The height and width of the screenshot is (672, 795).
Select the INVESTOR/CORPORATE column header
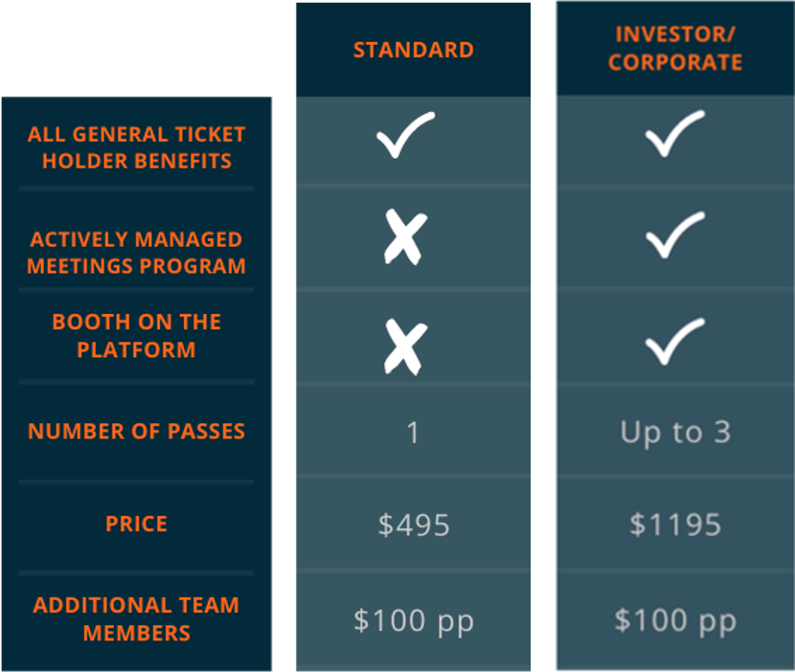[x=675, y=49]
